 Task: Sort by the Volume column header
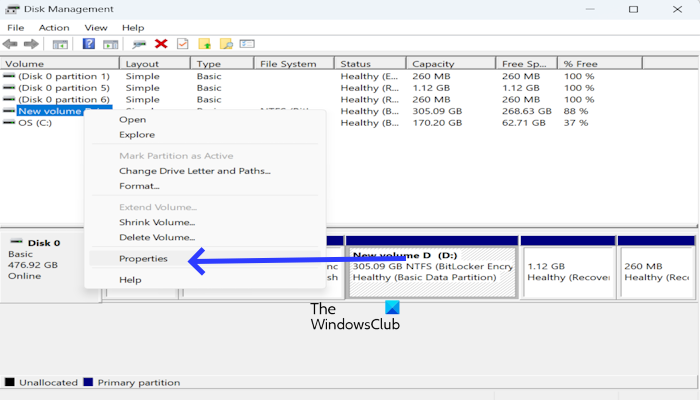click(60, 64)
